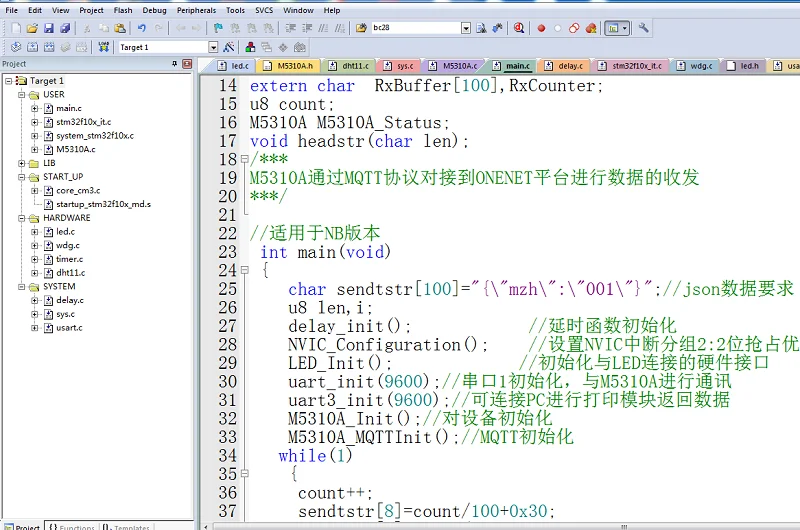Viewport: 800px width, 530px height.
Task: Open the Debug menu
Action: [155, 10]
